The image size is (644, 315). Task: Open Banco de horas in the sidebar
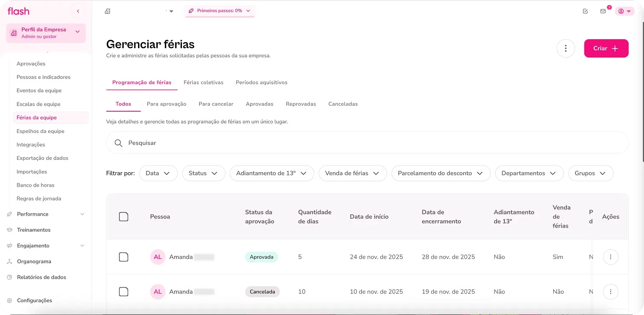coord(35,185)
